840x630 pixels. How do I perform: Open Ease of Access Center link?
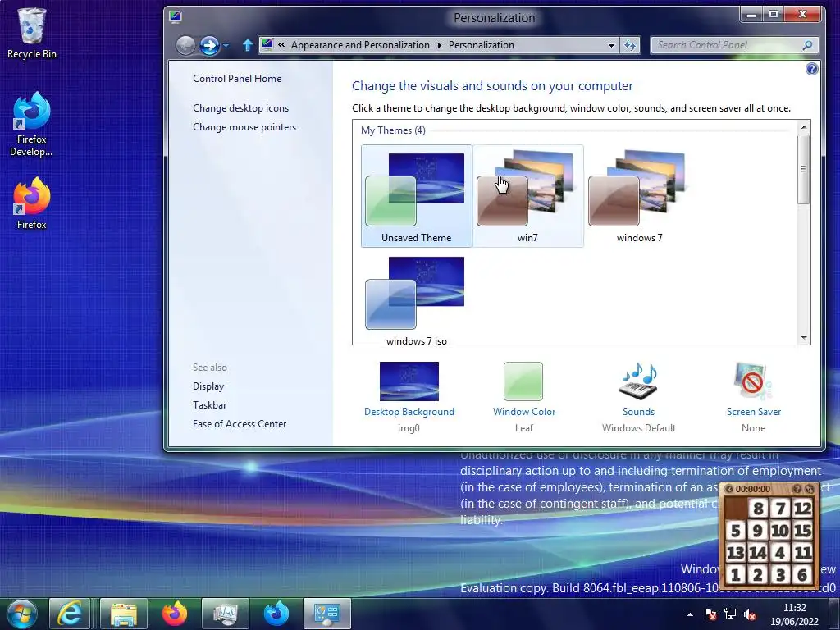240,424
